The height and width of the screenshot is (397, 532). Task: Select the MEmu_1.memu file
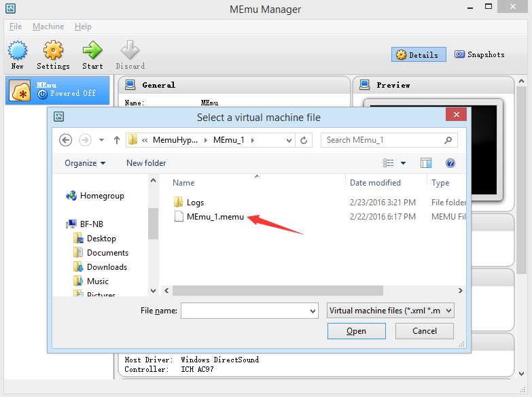(215, 217)
